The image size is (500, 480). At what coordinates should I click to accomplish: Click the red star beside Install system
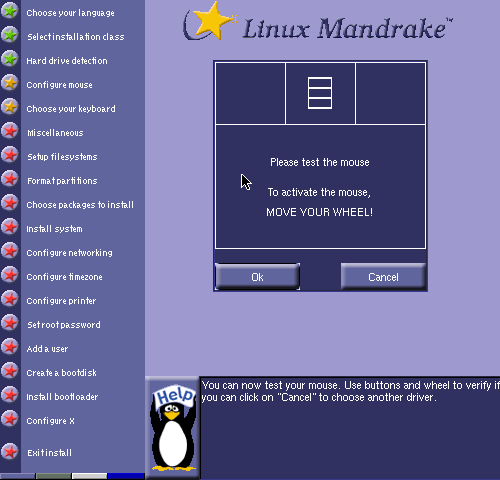pyautogui.click(x=10, y=227)
